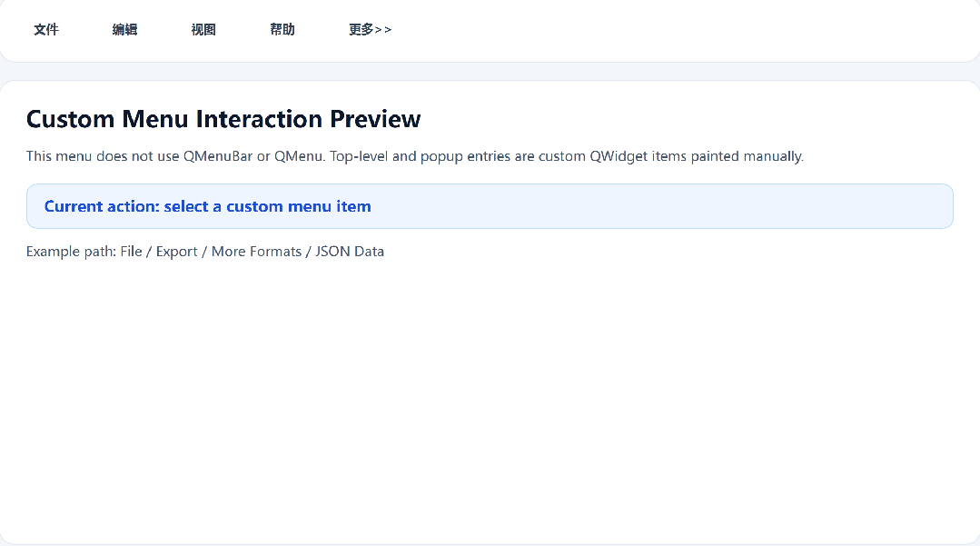Viewport: 980px width, 546px height.
Task: Expand the 更多>> overflow menu
Action: (370, 30)
